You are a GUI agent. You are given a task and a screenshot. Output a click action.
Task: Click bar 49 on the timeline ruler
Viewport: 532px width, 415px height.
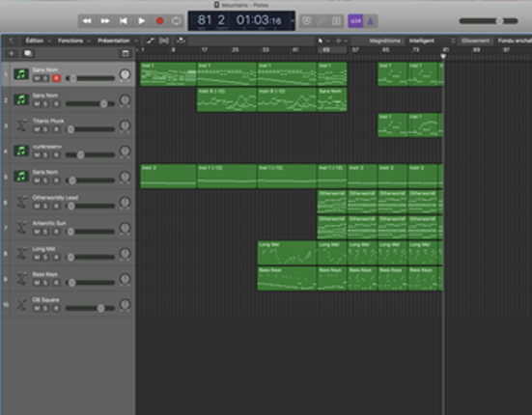click(325, 50)
